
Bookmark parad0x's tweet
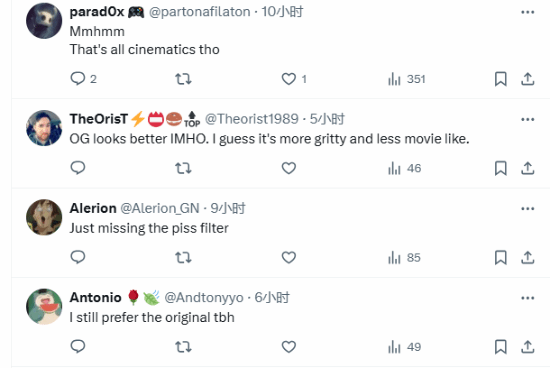coord(501,79)
